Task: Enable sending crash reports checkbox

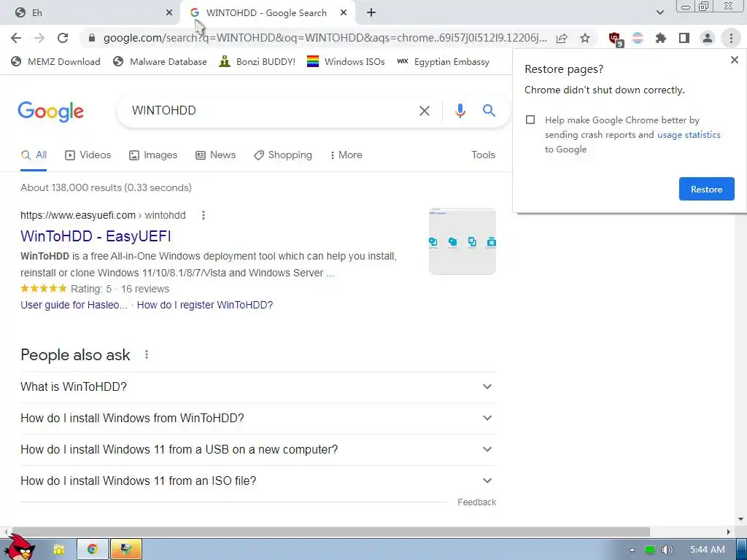Action: pyautogui.click(x=530, y=120)
